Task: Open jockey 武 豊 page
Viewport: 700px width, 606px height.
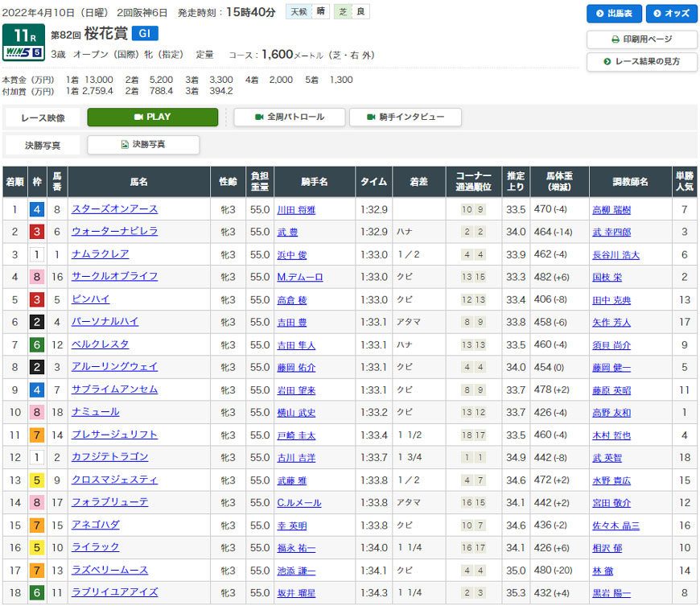Action: 287,232
